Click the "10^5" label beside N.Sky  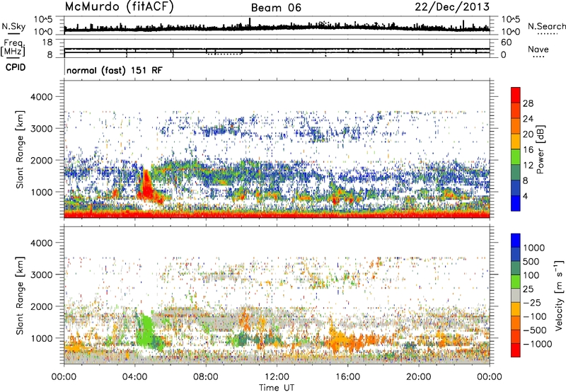tap(43, 20)
